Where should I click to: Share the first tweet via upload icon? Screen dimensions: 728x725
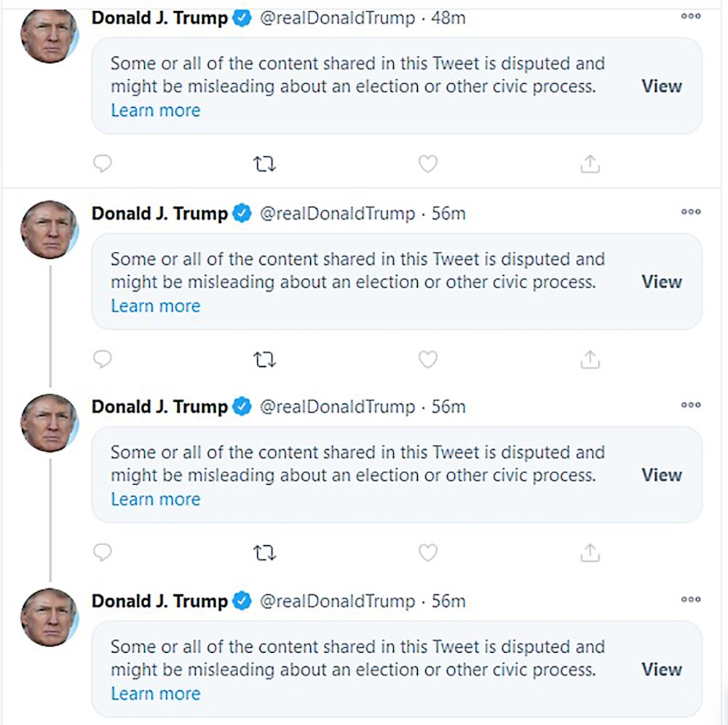click(590, 164)
